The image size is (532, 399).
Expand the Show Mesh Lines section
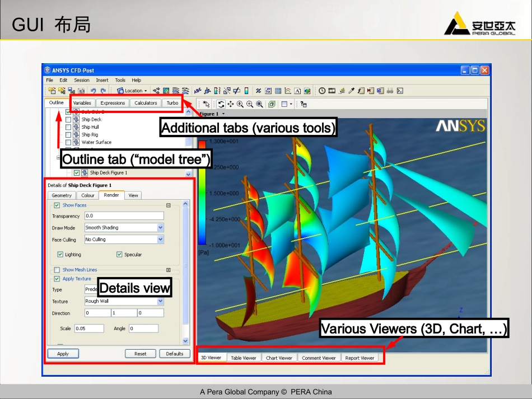click(169, 270)
